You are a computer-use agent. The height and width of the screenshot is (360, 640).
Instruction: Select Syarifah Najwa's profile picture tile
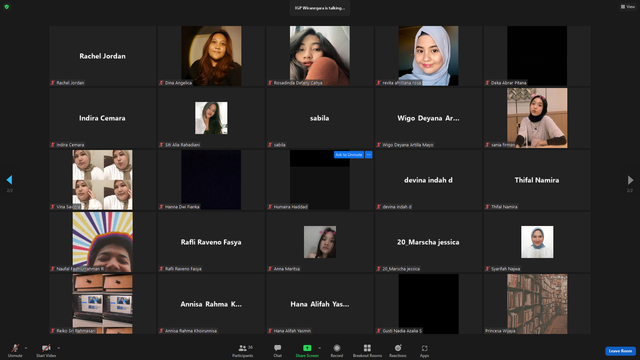pos(537,242)
